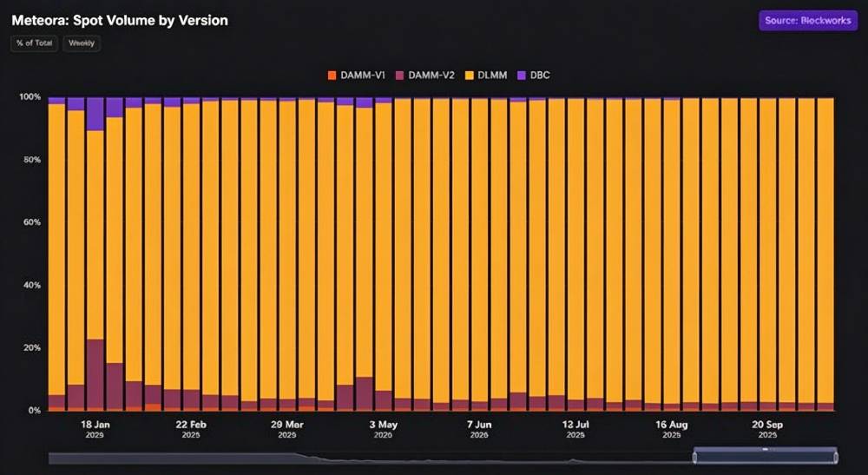Toggle DAMM-V2 series in legend
Viewport: 868px width, 475px height.
tap(425, 76)
